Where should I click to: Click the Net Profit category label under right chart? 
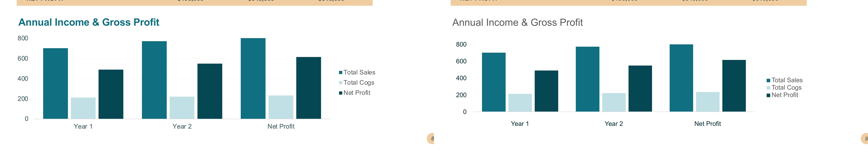707,124
